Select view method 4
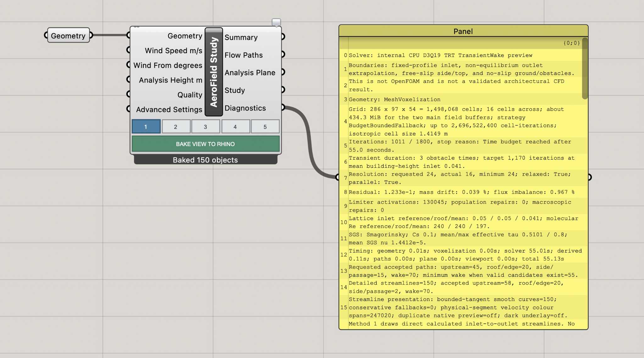This screenshot has height=358, width=644. 236,127
